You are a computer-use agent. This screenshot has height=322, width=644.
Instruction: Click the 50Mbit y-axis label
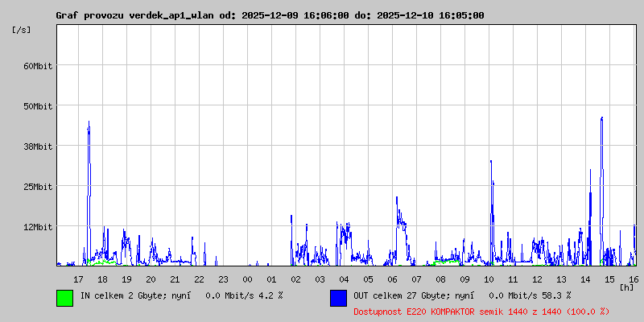[38, 106]
